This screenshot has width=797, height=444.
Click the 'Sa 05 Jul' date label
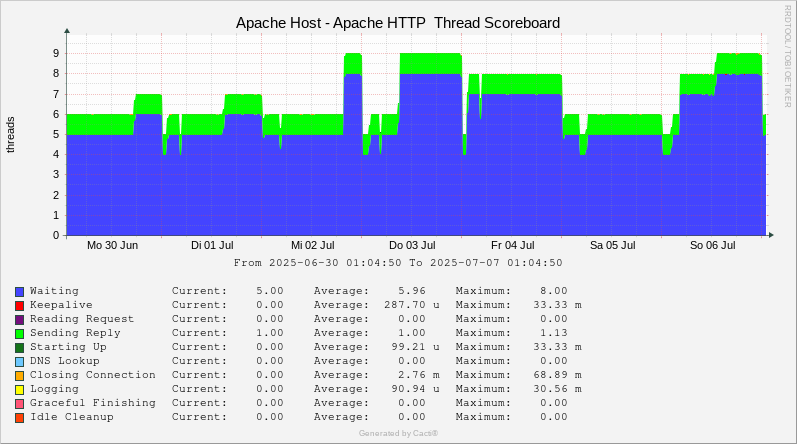pyautogui.click(x=612, y=245)
